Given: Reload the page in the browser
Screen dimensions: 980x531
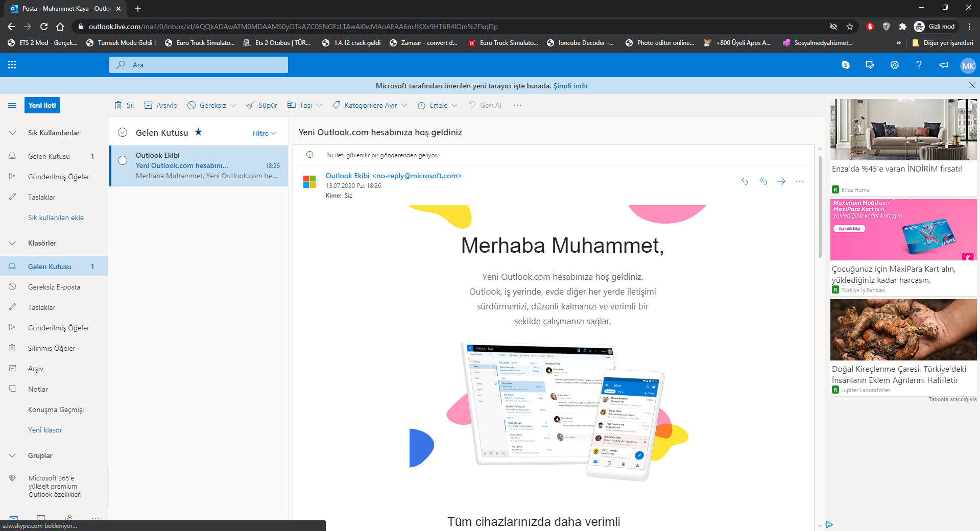Looking at the screenshot, I should coord(44,27).
